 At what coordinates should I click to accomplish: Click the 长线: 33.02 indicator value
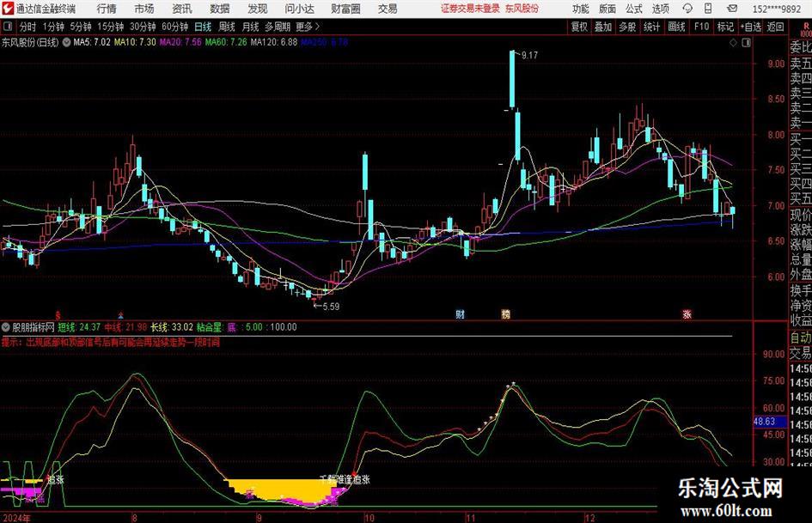point(171,327)
